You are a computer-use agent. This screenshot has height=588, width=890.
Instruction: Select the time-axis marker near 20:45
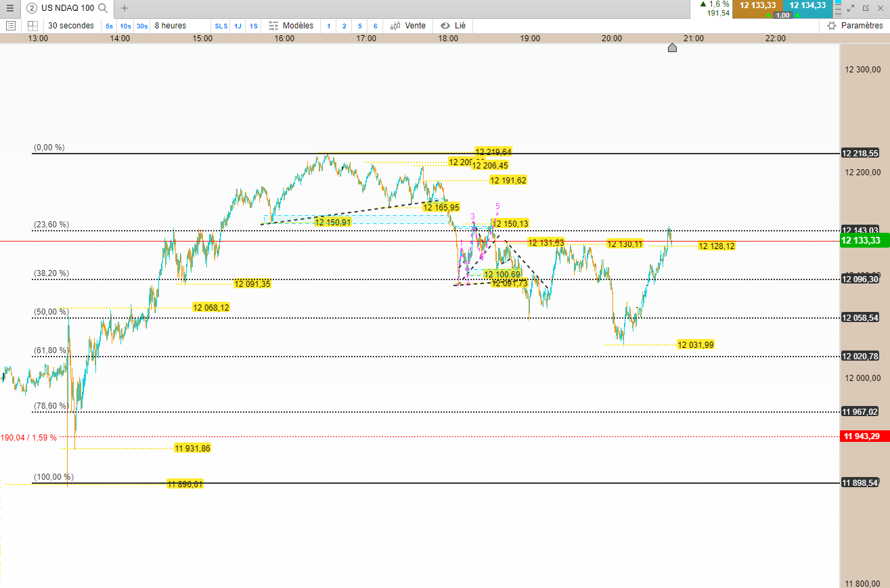pyautogui.click(x=672, y=47)
